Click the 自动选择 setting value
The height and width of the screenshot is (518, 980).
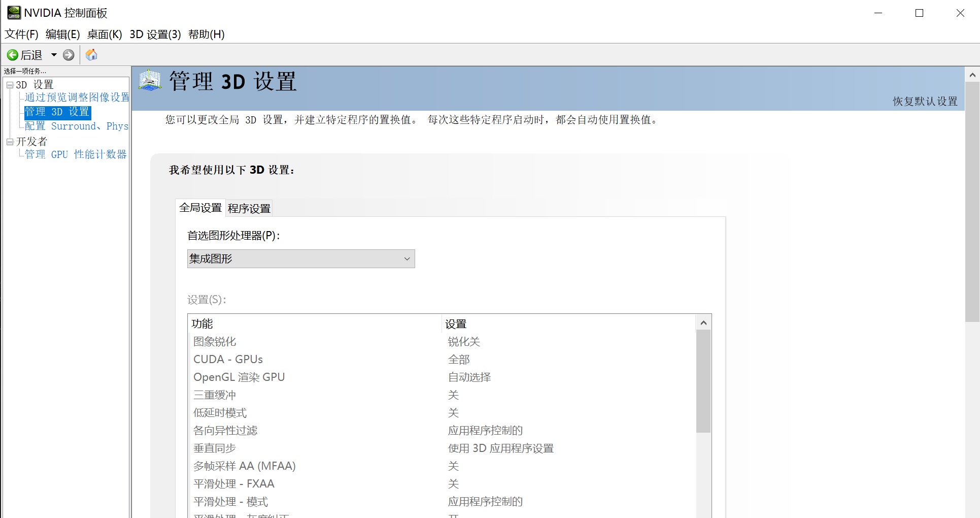[469, 377]
